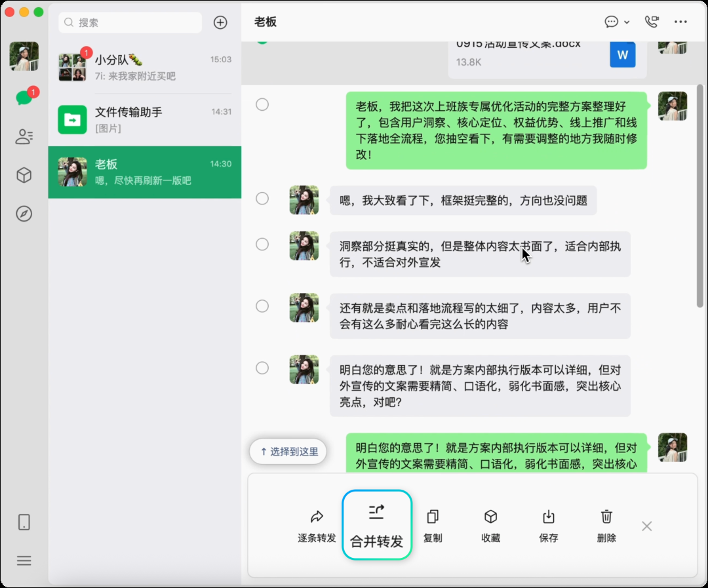Click the plus button next to search
The image size is (708, 588).
(220, 22)
